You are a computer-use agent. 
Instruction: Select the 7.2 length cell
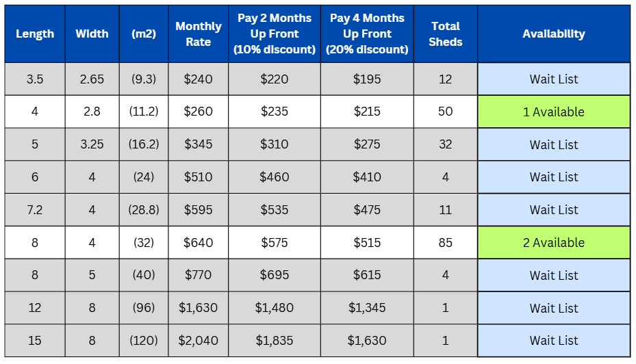(35, 210)
